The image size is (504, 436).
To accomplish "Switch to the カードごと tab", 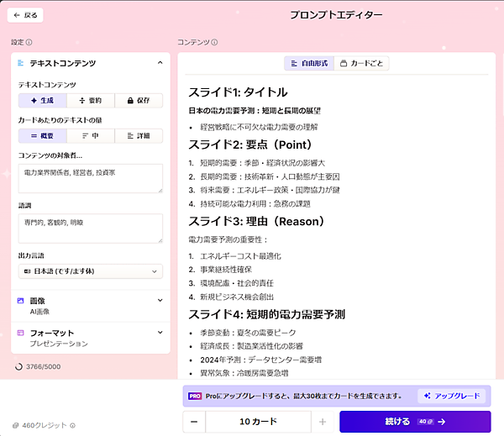I will (x=362, y=64).
